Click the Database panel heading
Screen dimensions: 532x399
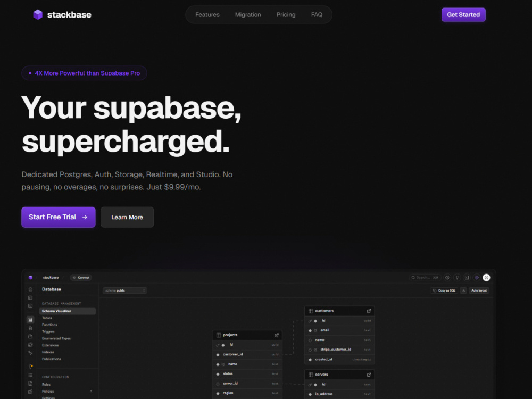tap(52, 289)
